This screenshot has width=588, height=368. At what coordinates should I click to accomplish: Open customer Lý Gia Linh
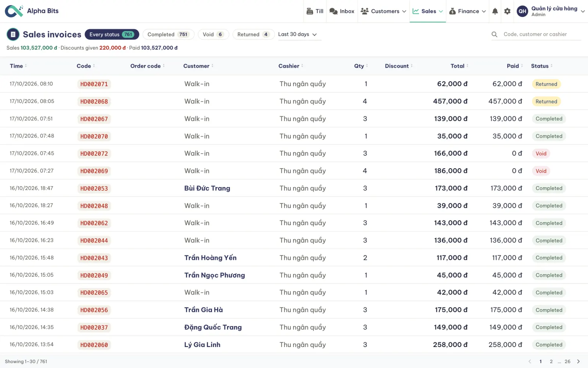pyautogui.click(x=202, y=344)
